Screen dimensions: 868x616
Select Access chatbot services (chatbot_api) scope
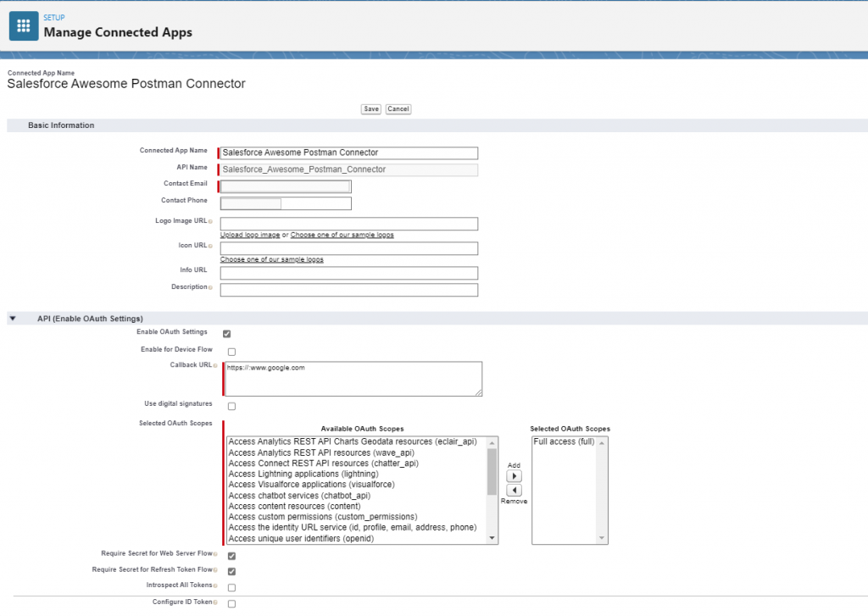[x=299, y=496]
